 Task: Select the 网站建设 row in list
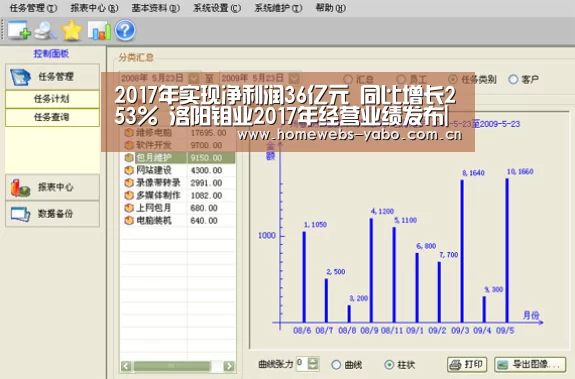coord(178,170)
